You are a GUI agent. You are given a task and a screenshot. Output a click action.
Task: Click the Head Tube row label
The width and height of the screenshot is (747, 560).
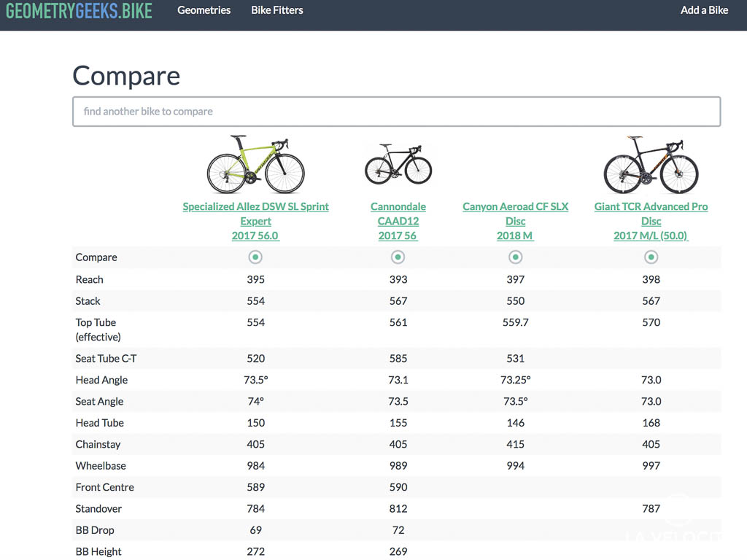coord(99,423)
